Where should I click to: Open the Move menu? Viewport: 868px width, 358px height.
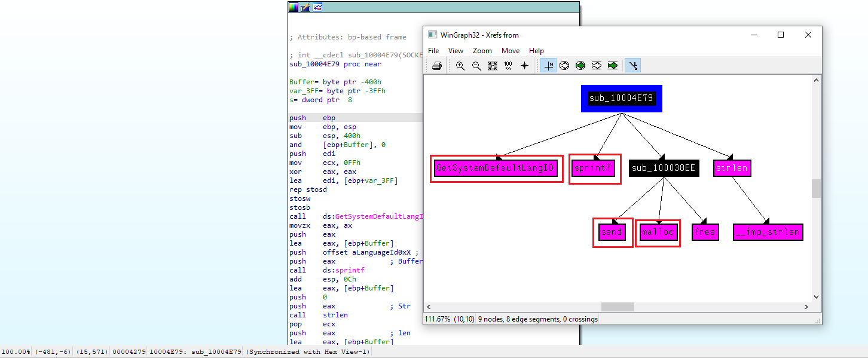click(x=510, y=51)
